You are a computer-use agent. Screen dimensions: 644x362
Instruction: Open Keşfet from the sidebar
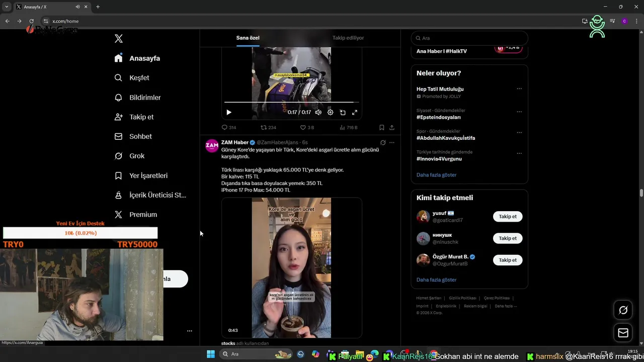point(132,78)
